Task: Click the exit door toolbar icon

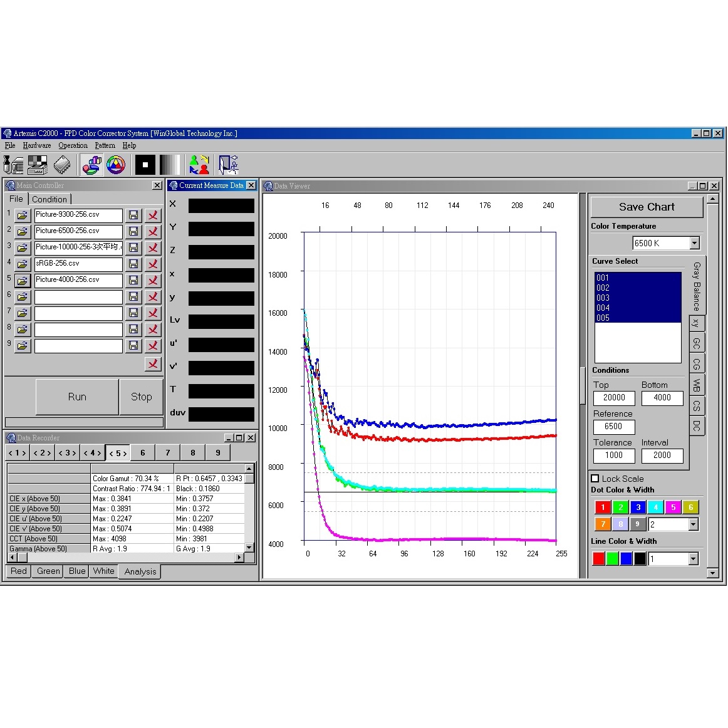Action: pos(228,165)
